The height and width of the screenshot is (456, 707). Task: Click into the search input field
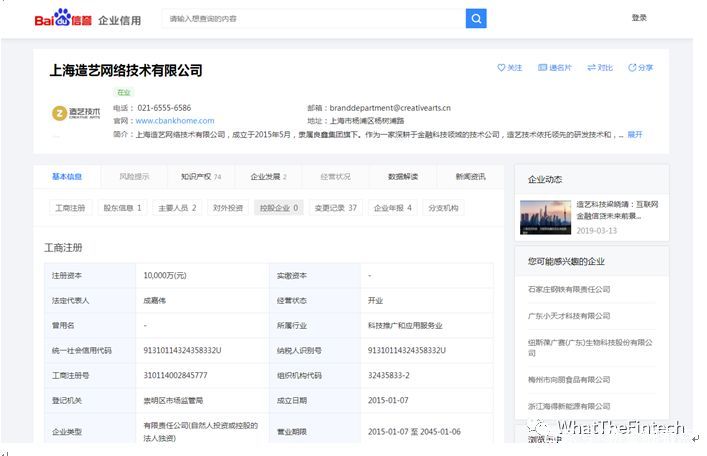click(x=313, y=18)
